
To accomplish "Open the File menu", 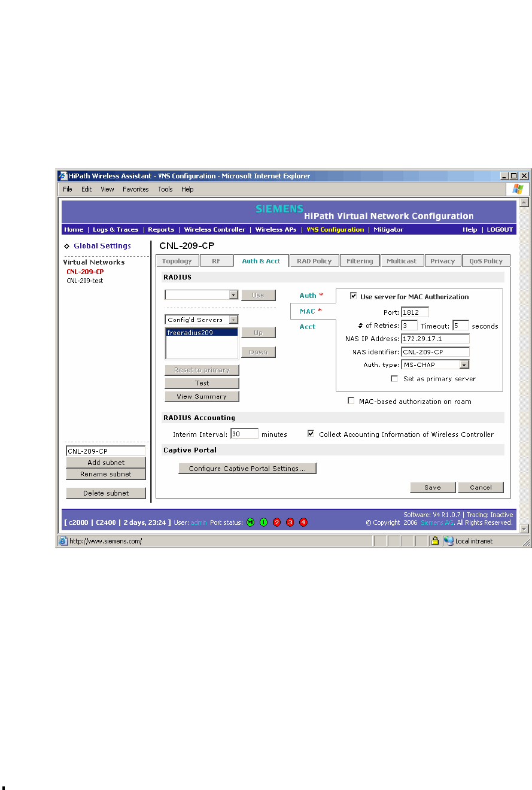I will (68, 189).
